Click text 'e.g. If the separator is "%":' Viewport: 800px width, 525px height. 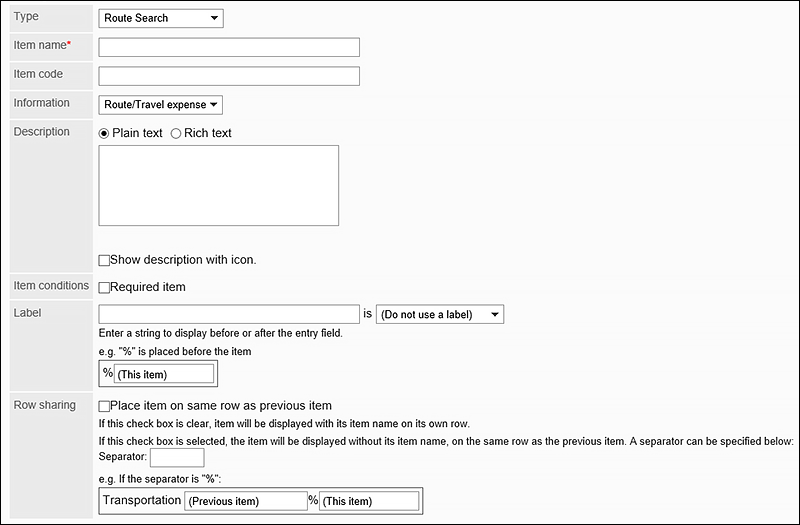(160, 479)
